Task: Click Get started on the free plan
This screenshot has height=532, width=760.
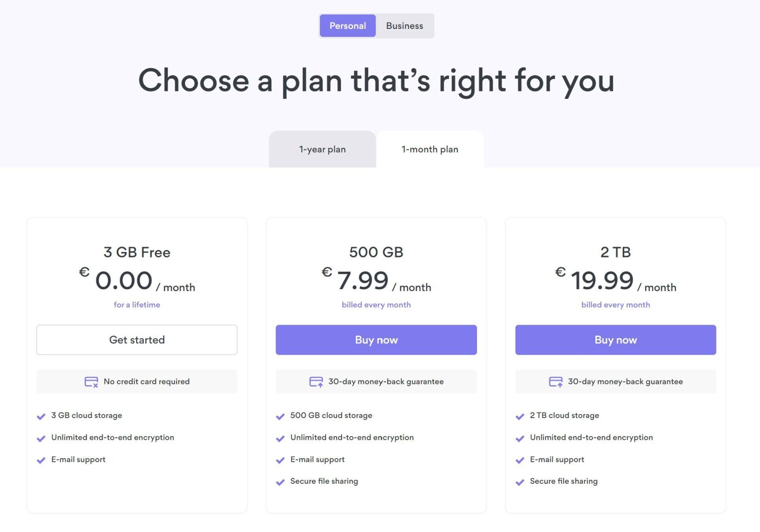Action: (x=137, y=340)
